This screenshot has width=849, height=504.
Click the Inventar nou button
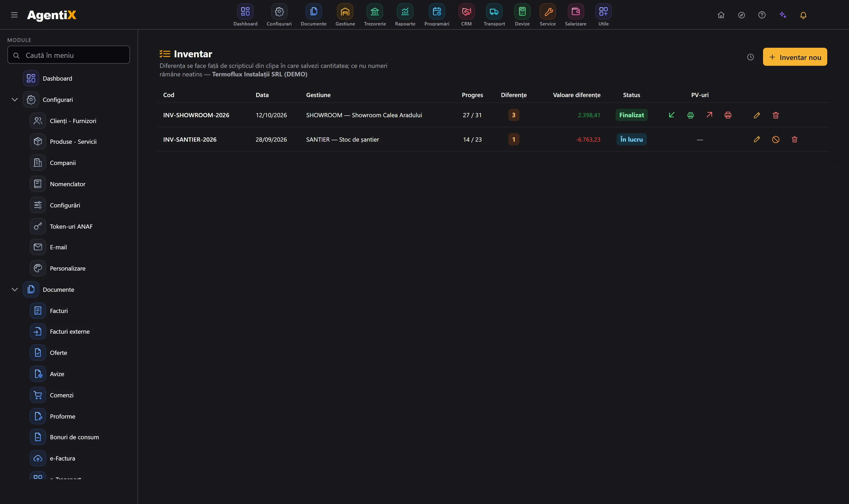[x=795, y=57]
